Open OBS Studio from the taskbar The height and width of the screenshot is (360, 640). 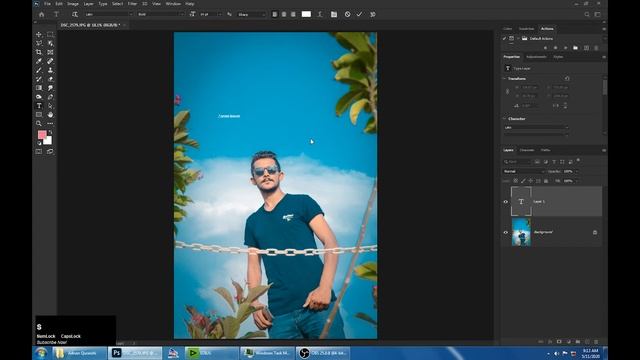tap(322, 353)
